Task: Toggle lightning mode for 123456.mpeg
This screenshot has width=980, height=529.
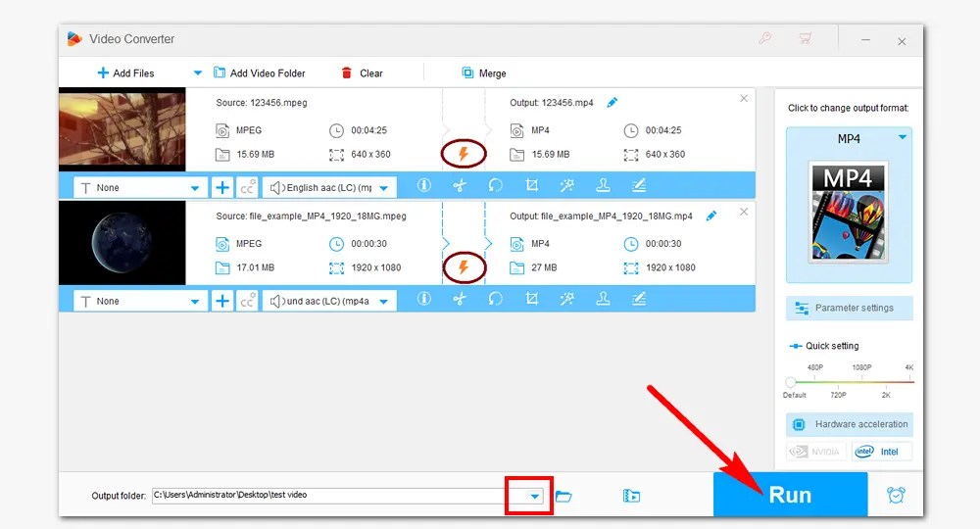Action: coord(464,154)
